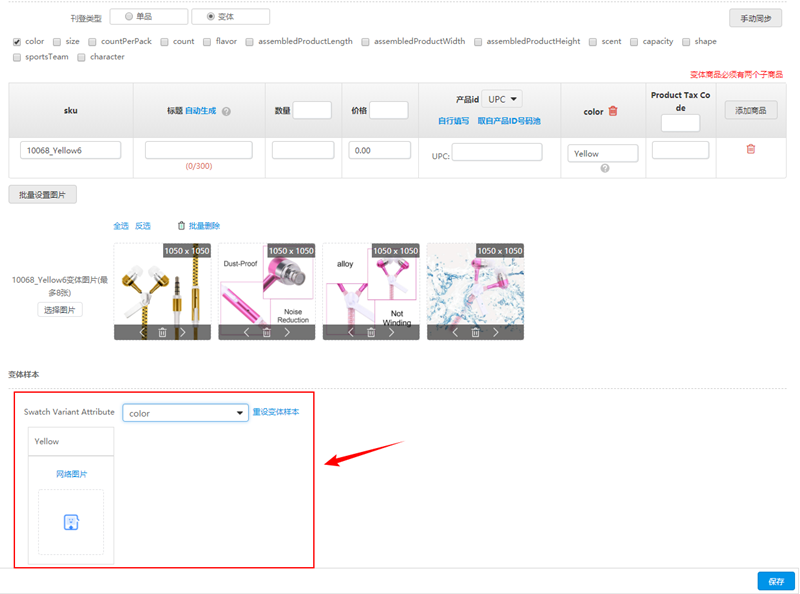Screen dimensions: 800x594
Task: Move the Dust-Proof image to the right
Action: [288, 332]
